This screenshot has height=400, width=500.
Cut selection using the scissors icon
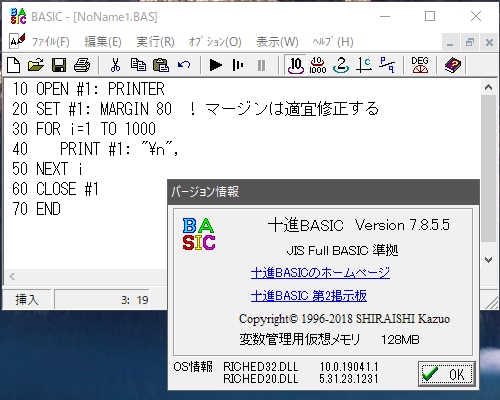tap(115, 65)
